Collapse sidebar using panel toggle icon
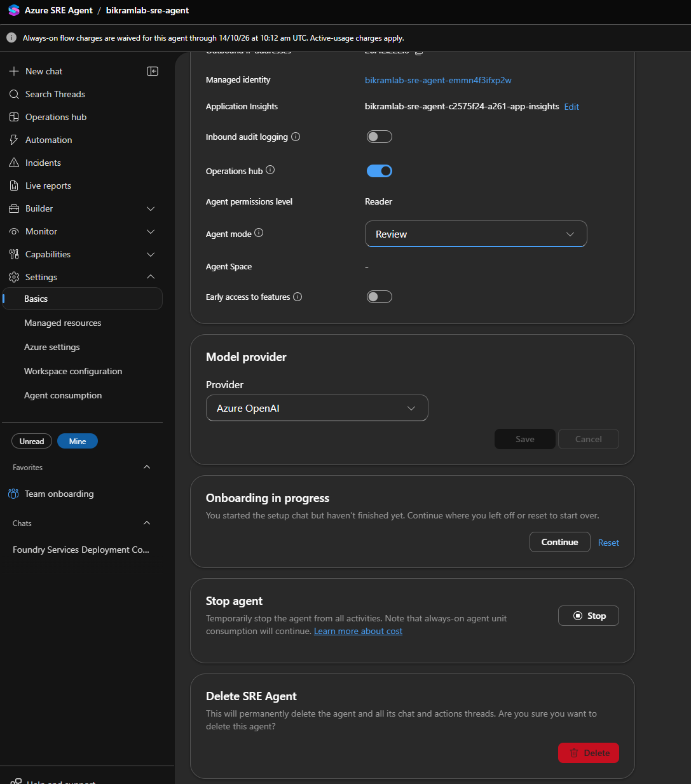 153,71
